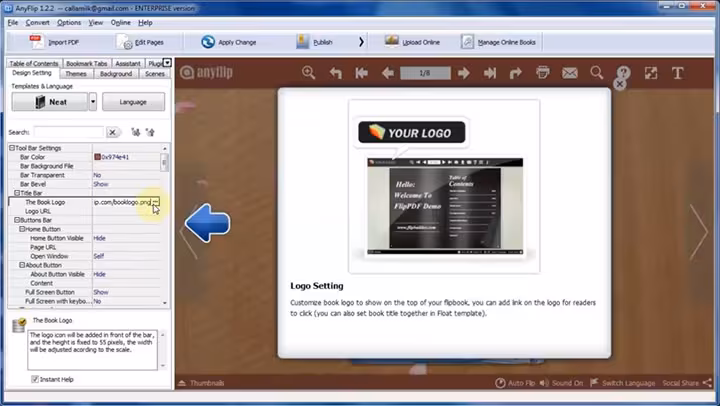Click the Language button
Image resolution: width=720 pixels, height=406 pixels.
133,102
